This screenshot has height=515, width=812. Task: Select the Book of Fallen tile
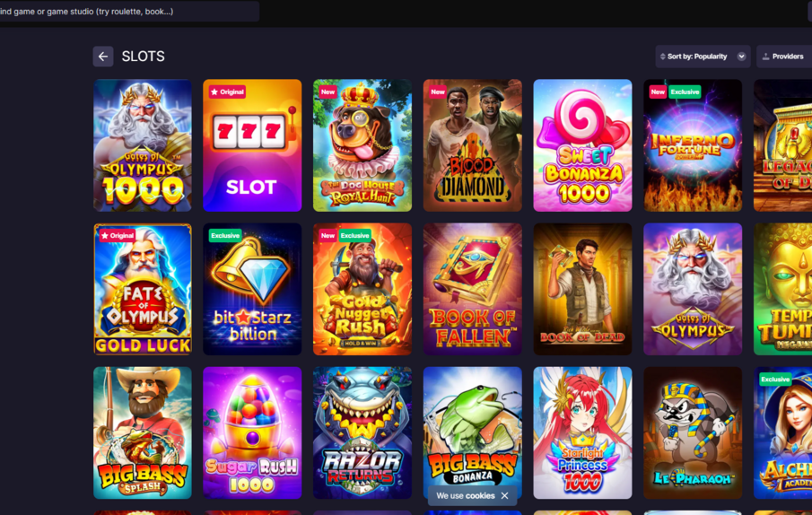pyautogui.click(x=472, y=289)
